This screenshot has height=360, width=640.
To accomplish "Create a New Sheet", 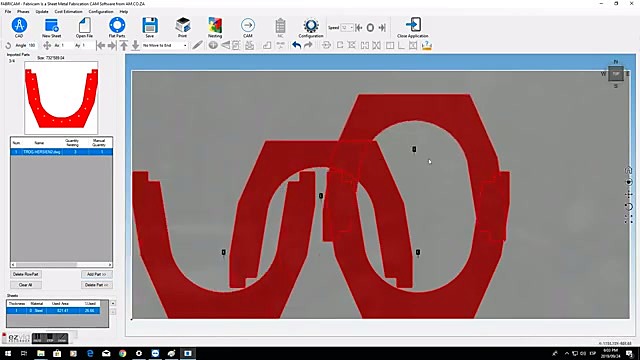I will (52, 25).
